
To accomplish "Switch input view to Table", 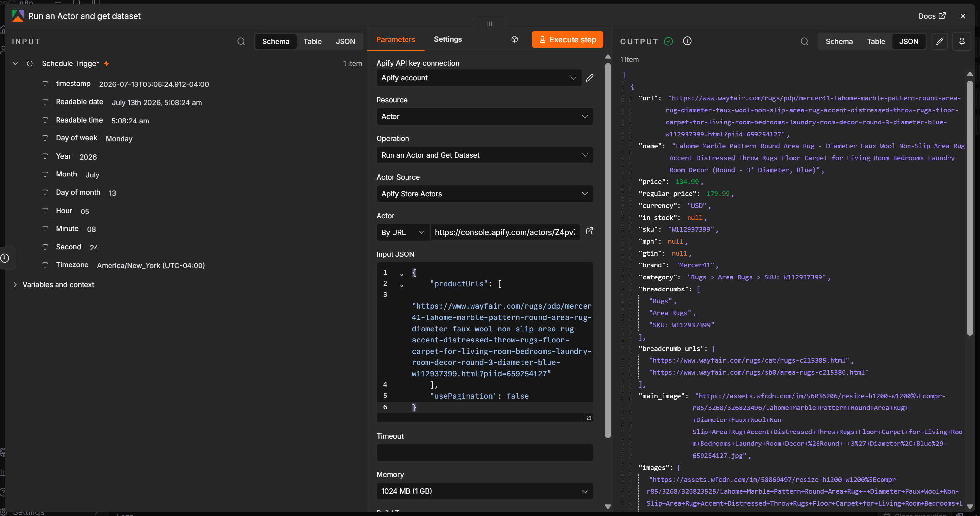I will click(x=312, y=42).
